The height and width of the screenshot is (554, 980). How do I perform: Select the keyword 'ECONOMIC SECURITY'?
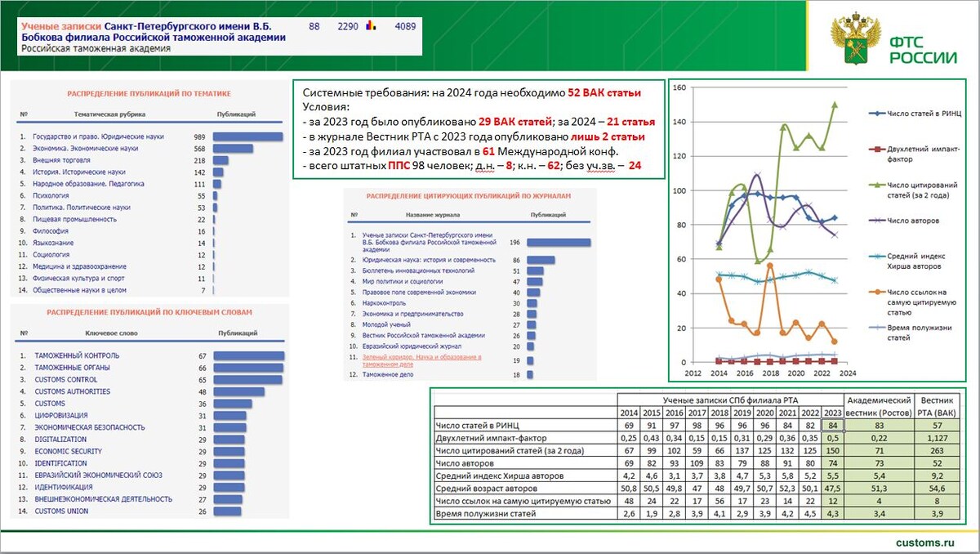(x=69, y=451)
